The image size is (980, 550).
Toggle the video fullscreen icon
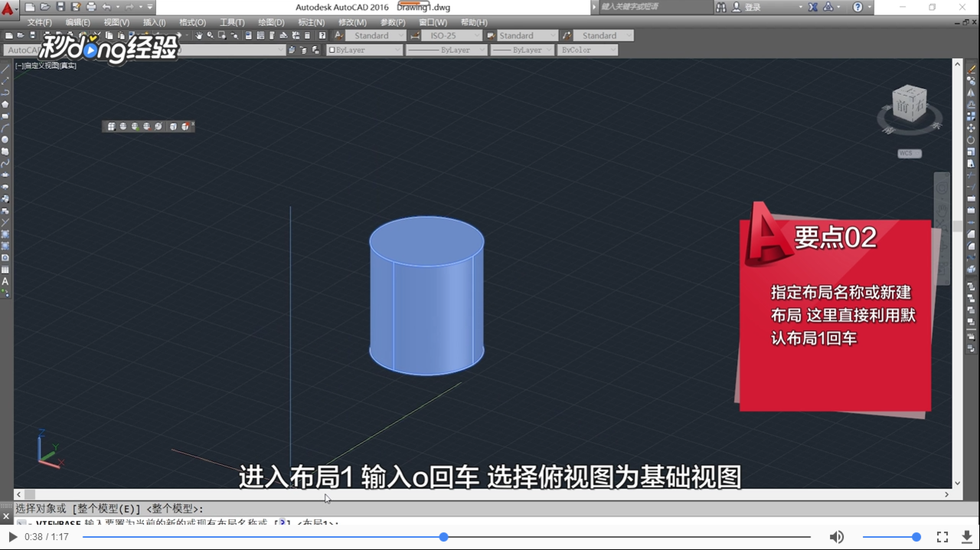coord(942,537)
